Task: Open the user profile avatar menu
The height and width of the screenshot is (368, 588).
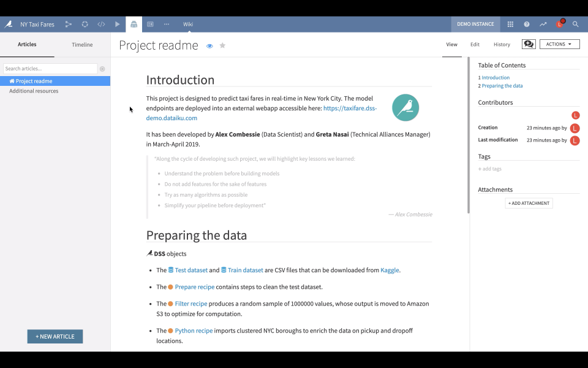Action: [559, 24]
